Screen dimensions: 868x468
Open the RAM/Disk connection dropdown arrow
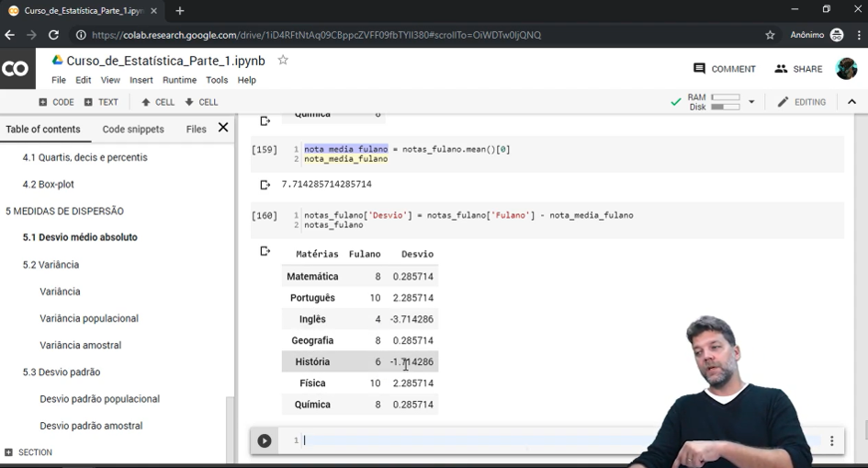pos(751,102)
